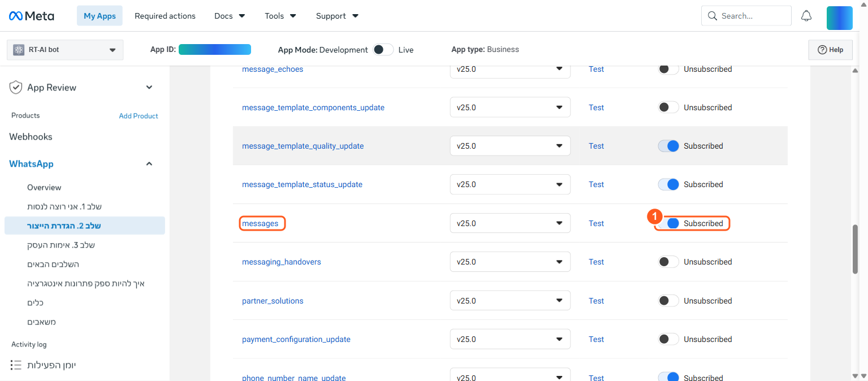This screenshot has height=381, width=868.
Task: Open version dropdown for message_template_status_update
Action: [510, 184]
